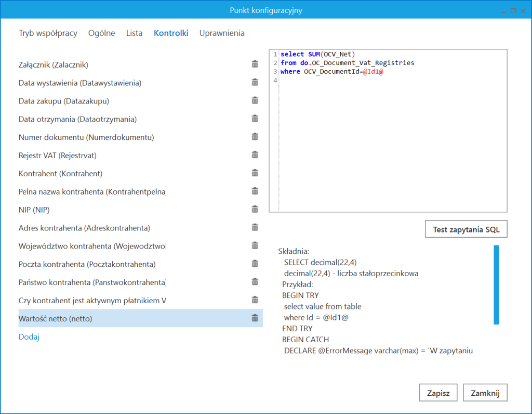Viewport: 532px width, 414px height.
Task: Save changes with the Zapisz button
Action: pyautogui.click(x=438, y=392)
